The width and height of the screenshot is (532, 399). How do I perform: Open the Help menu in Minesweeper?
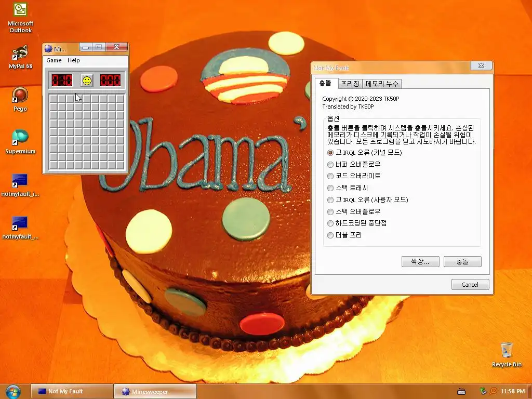tap(74, 60)
